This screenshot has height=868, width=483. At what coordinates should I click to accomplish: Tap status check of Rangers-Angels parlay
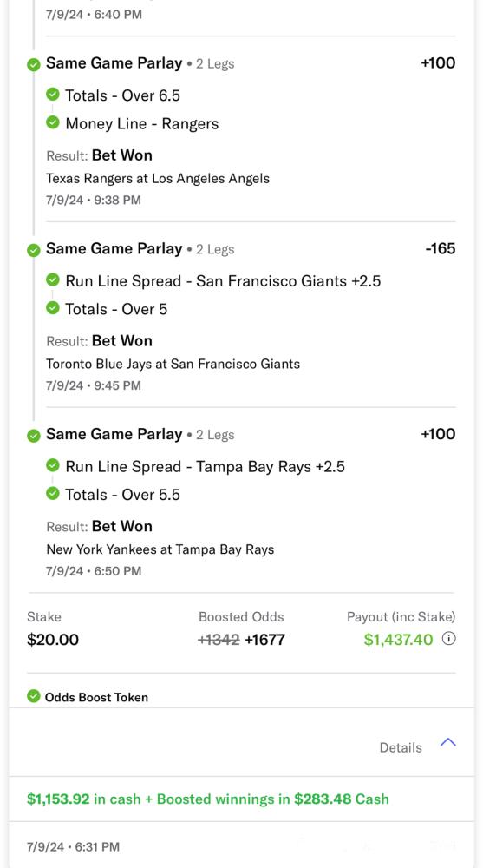(x=34, y=65)
